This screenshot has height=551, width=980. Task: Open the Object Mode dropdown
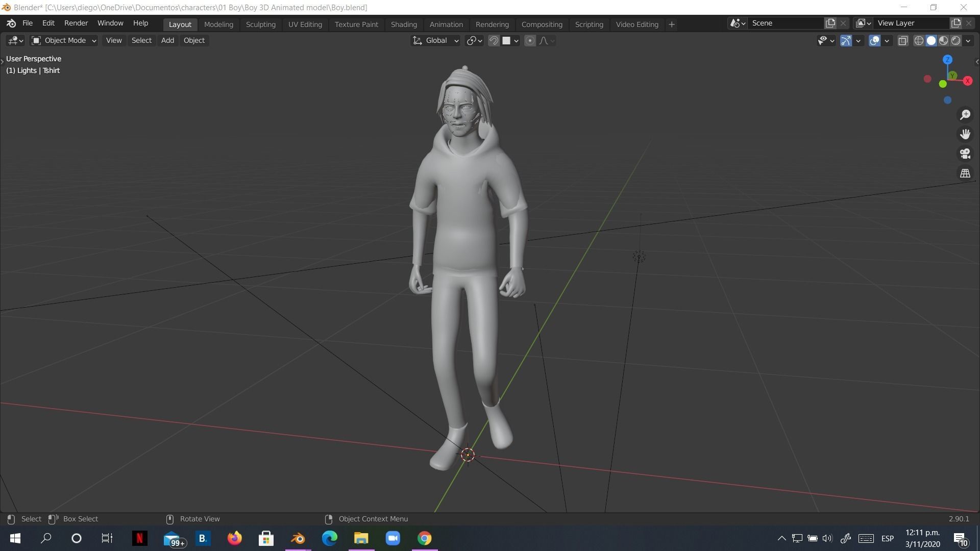coord(64,40)
